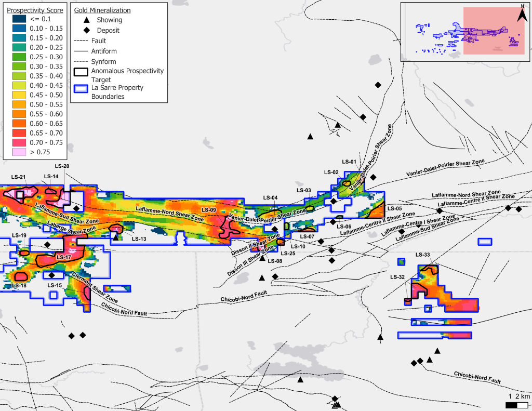Click the LS-03 target label
Image resolution: width=532 pixels, height=411 pixels.
click(303, 190)
